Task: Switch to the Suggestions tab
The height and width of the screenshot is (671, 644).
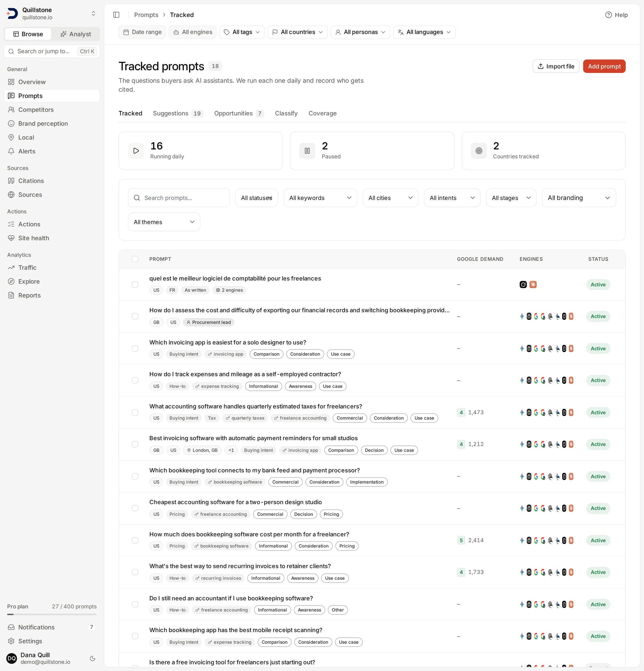Action: [178, 113]
